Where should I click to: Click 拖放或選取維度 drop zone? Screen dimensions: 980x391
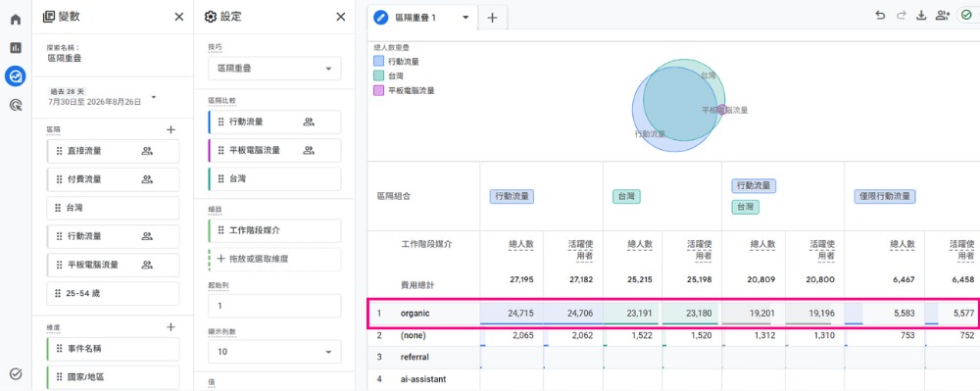(x=274, y=259)
